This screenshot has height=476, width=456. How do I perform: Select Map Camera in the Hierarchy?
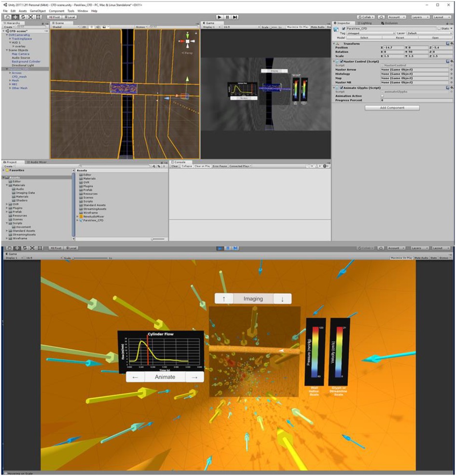tap(20, 54)
